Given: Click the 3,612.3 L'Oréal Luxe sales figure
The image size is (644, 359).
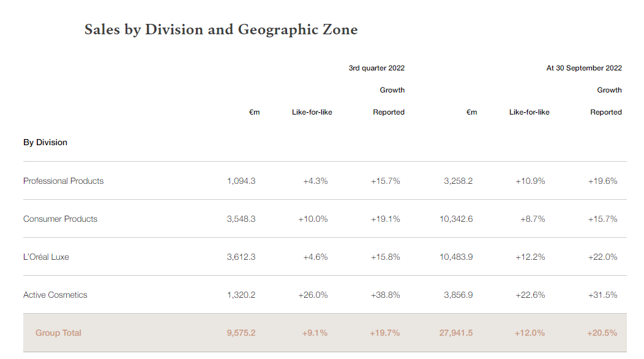Looking at the screenshot, I should (241, 257).
